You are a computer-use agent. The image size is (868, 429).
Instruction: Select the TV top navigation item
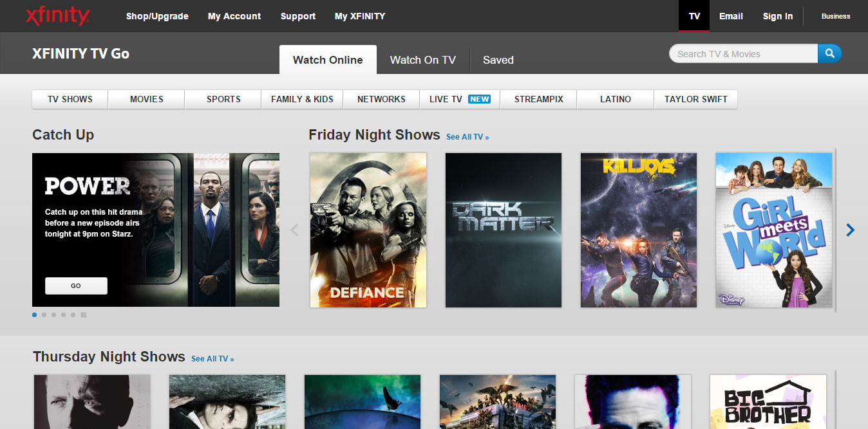694,16
